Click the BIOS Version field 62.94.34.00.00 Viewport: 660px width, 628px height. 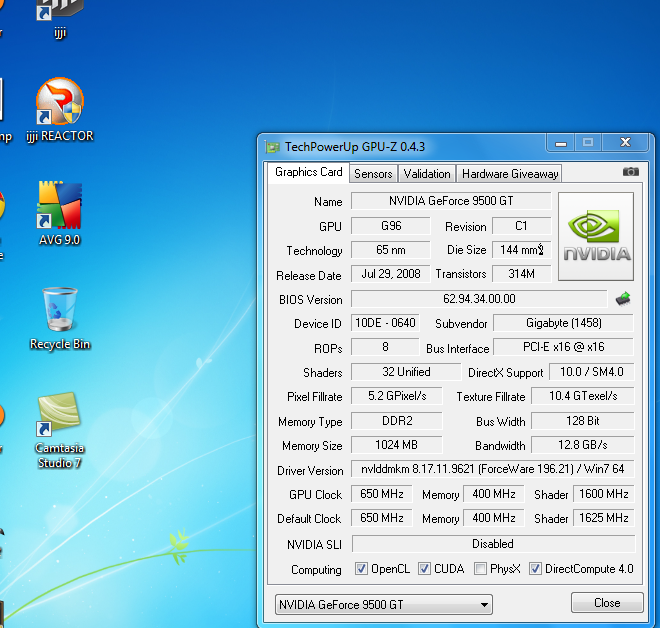tap(479, 299)
